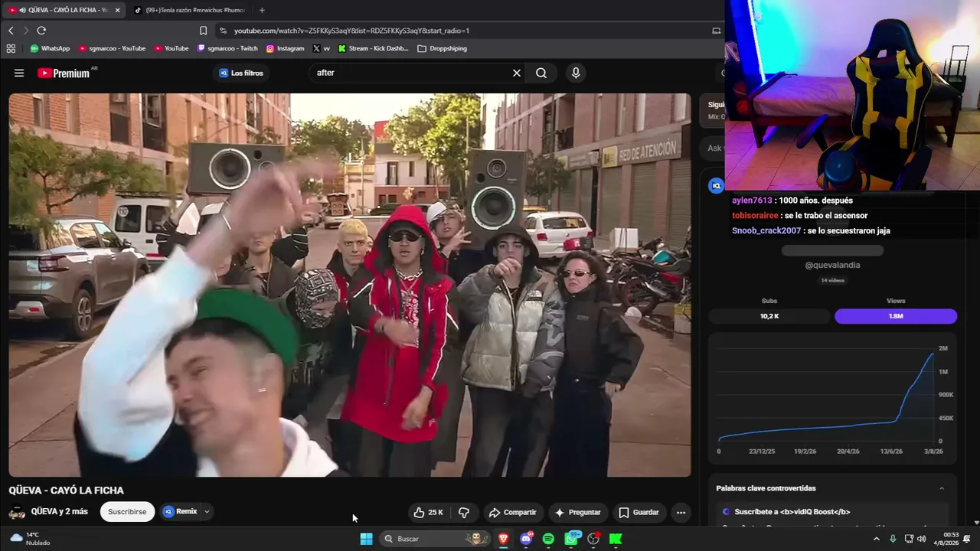Image resolution: width=980 pixels, height=551 pixels.
Task: Switch to TikTok 'Tenía razón' tab
Action: coord(190,10)
